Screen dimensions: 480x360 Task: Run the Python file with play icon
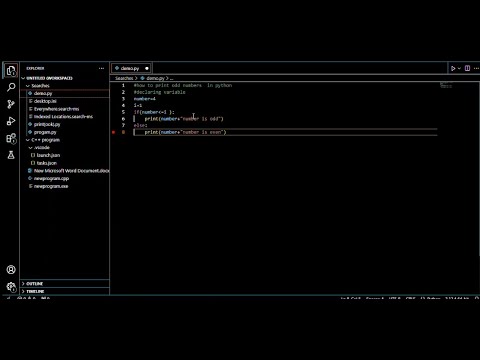click(x=453, y=68)
